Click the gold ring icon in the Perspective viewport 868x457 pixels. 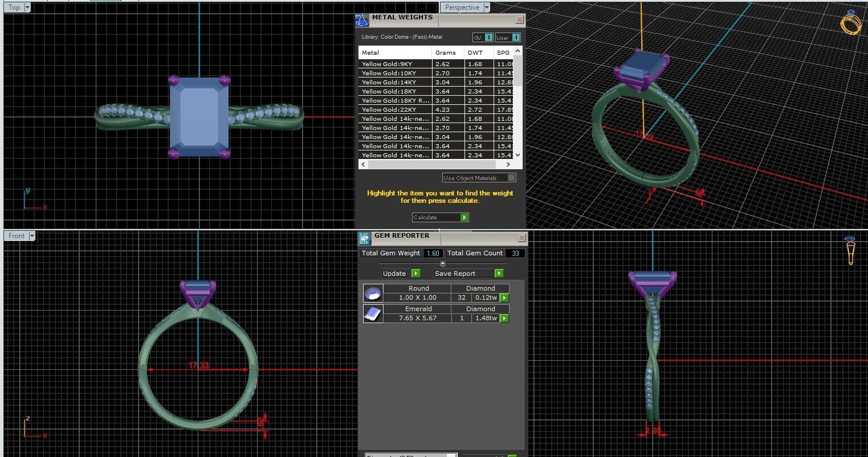pyautogui.click(x=850, y=22)
